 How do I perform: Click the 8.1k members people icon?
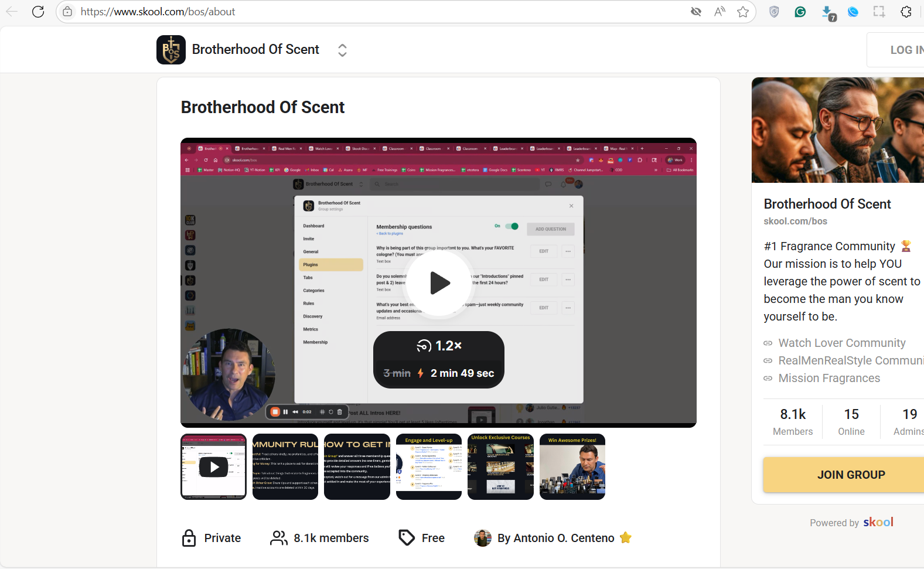279,538
